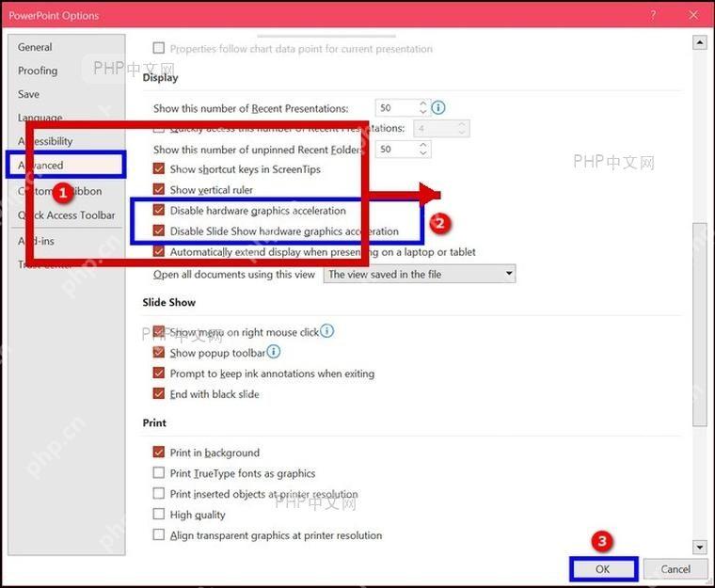This screenshot has height=588, width=715.
Task: Toggle Show vertical ruler checkbox
Action: (159, 189)
